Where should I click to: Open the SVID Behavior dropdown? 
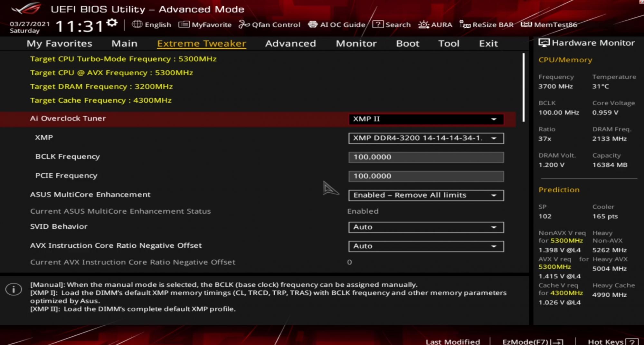point(426,227)
